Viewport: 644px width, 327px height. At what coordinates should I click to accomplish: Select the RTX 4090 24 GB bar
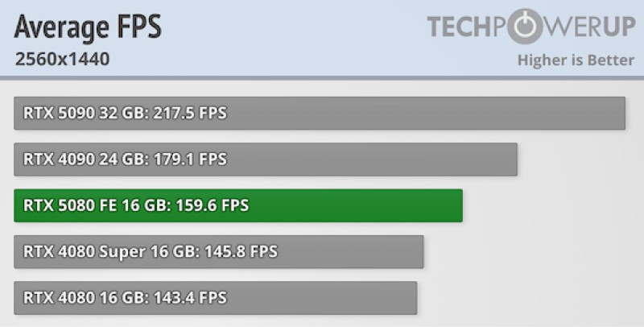pos(266,159)
